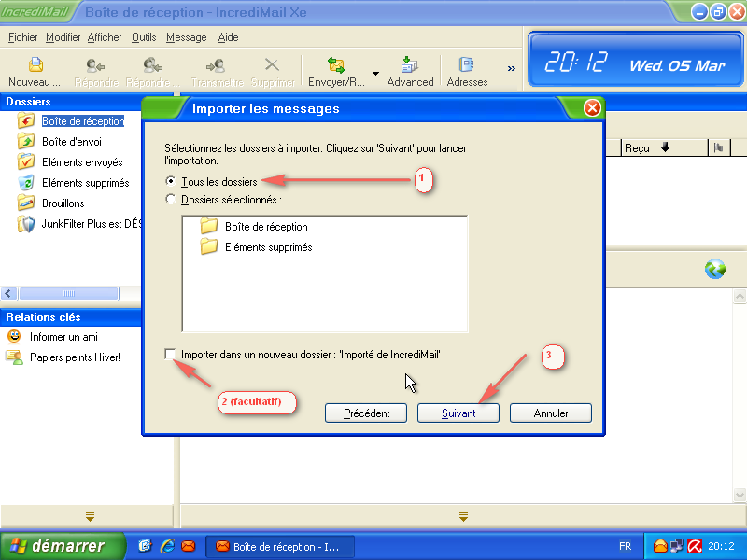
Task: Click the FR language indicator
Action: [x=625, y=546]
